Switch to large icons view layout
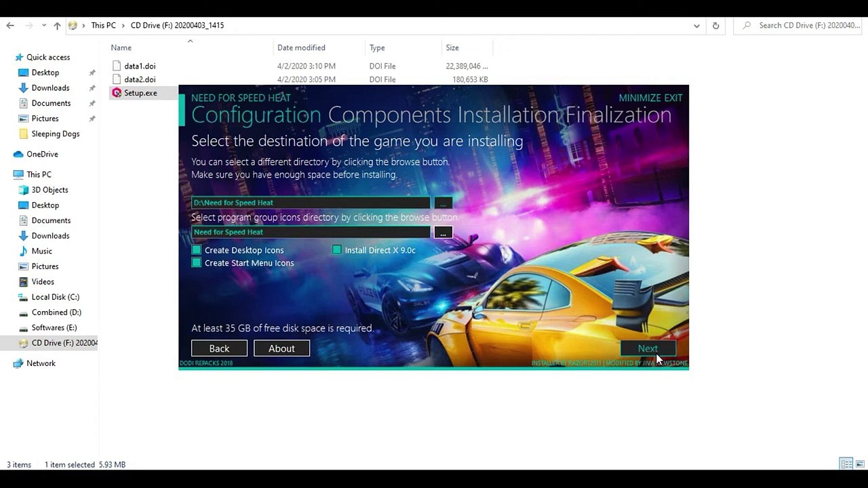 point(860,464)
